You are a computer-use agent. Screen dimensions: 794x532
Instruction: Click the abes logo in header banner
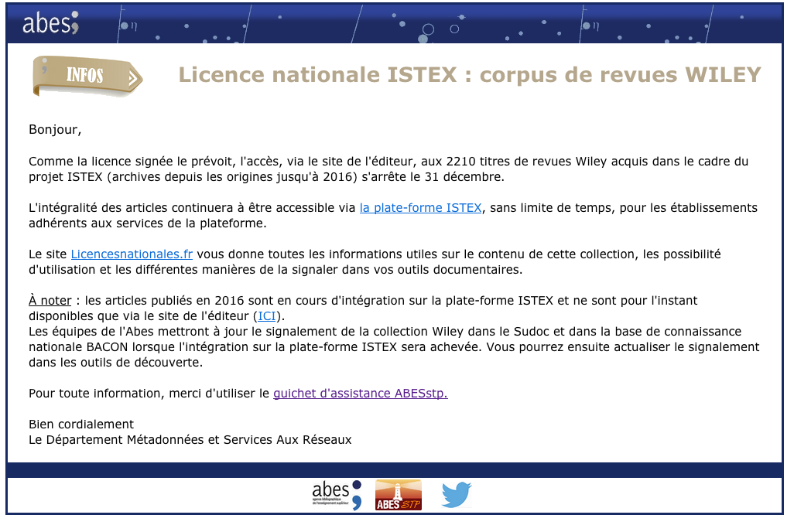click(x=50, y=22)
